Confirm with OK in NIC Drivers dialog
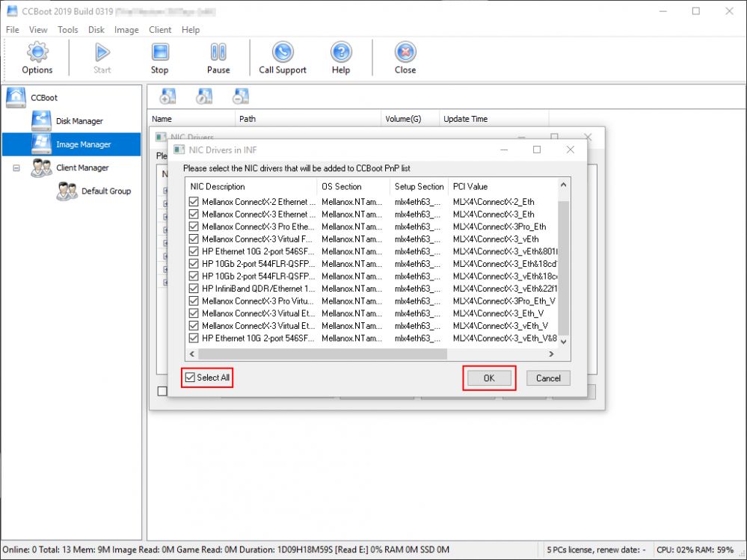The height and width of the screenshot is (560, 747). coord(489,378)
